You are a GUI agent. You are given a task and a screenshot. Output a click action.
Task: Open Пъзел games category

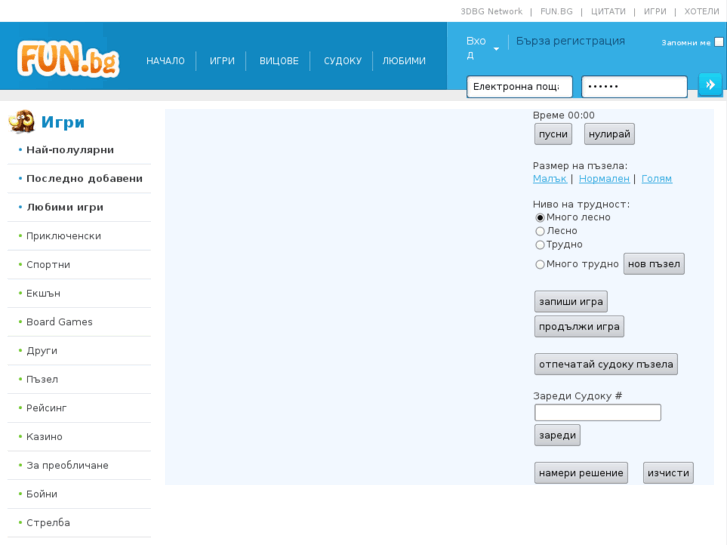coord(42,379)
